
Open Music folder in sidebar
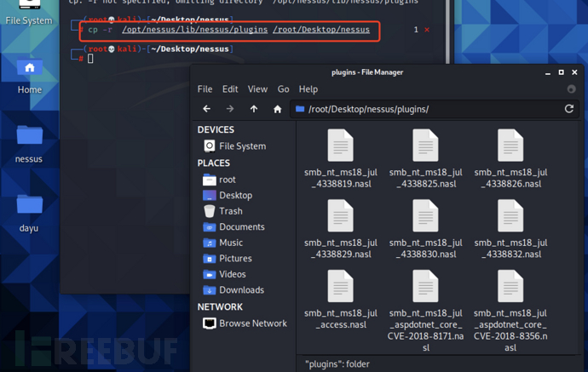[223, 243]
